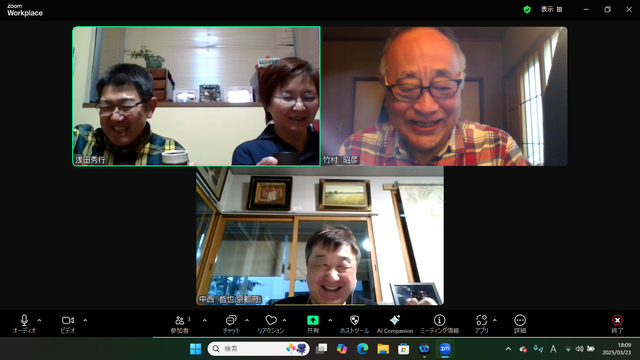
Task: Open AI Companion
Action: 395,324
